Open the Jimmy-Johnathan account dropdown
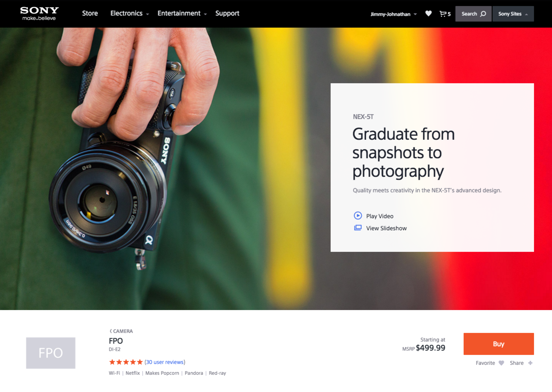Screen dimensions: 552x392 click(393, 14)
